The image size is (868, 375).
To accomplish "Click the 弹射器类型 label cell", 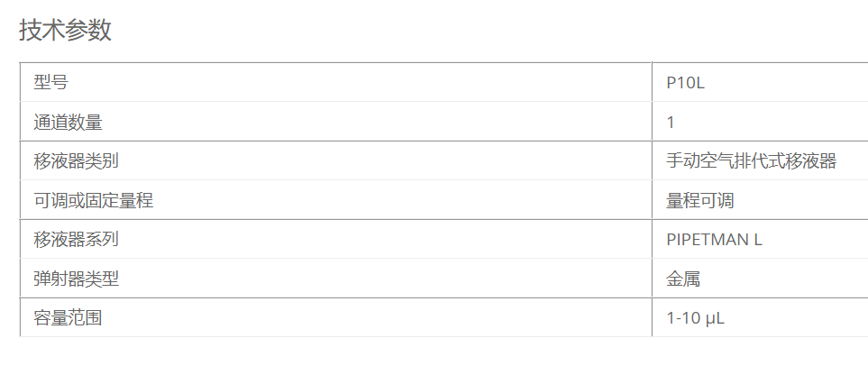I will 76,279.
